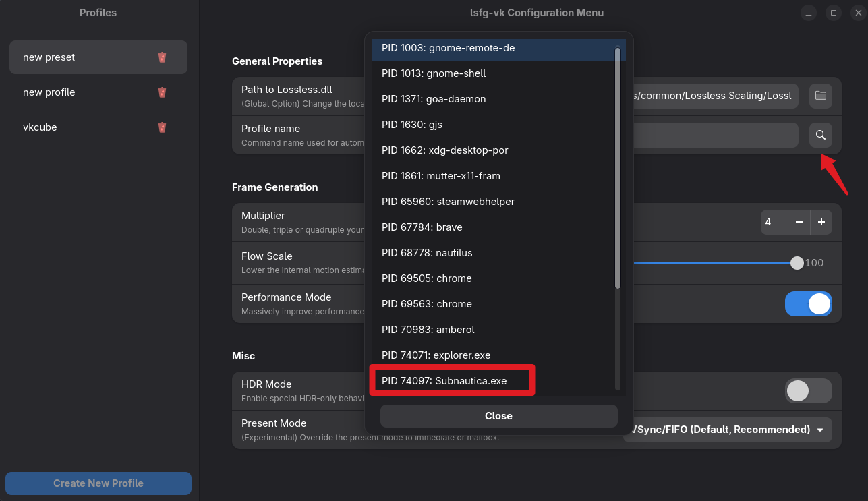Viewport: 868px width, 501px height.
Task: Adjust the Flow Scale slider handle
Action: 797,263
